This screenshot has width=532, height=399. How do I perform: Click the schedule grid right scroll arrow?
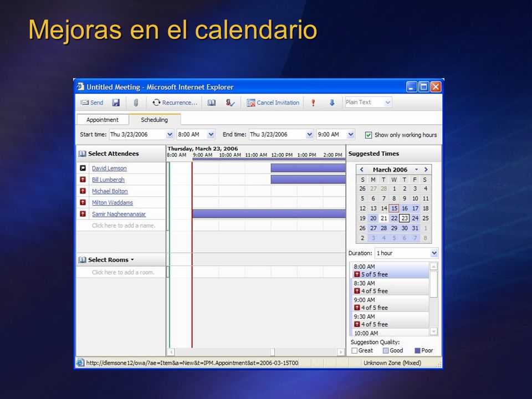[341, 352]
